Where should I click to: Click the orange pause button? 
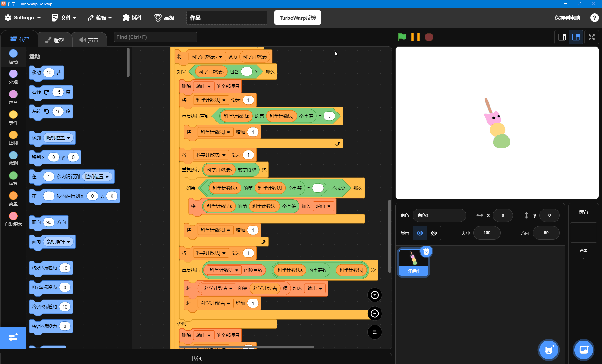415,37
